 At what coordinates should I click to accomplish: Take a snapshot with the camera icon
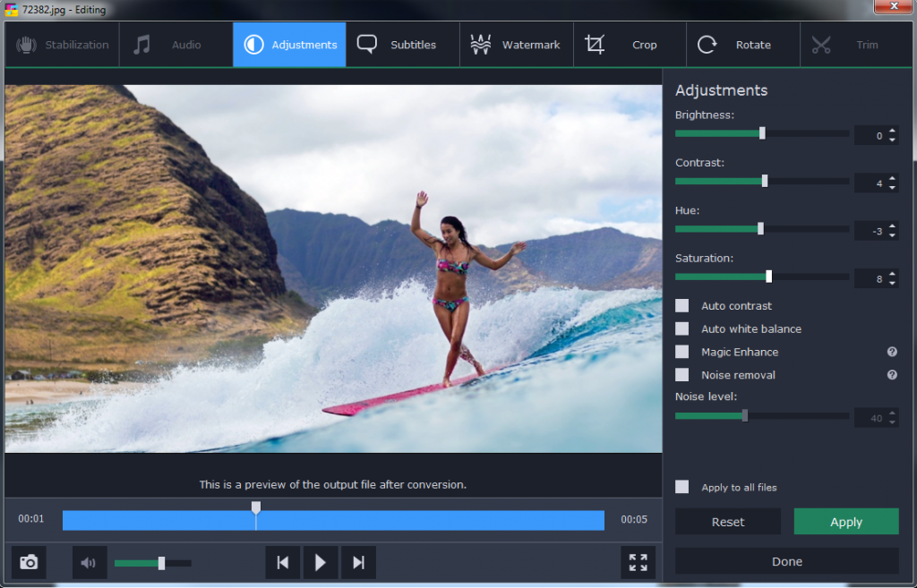coord(28,562)
